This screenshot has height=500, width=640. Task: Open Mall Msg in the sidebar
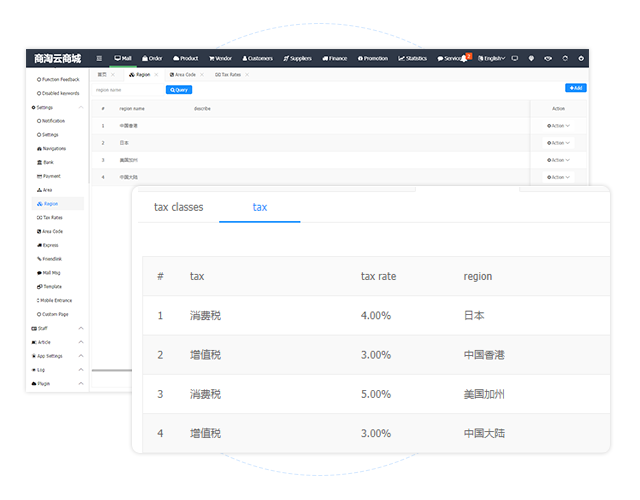[50, 272]
